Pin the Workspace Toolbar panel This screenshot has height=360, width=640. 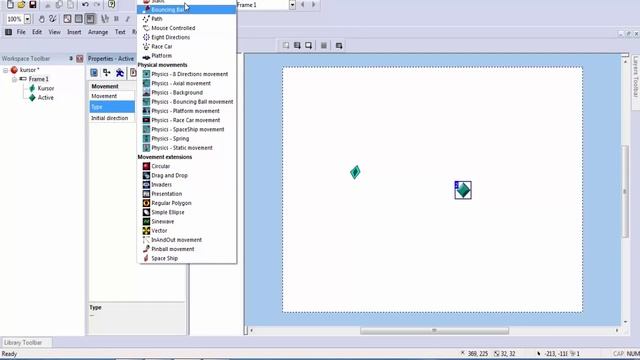coord(71,59)
